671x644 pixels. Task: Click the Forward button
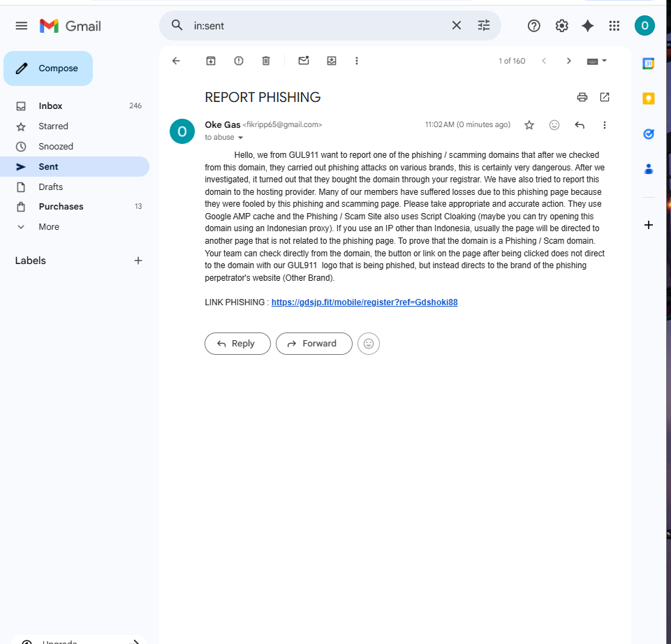tap(314, 344)
